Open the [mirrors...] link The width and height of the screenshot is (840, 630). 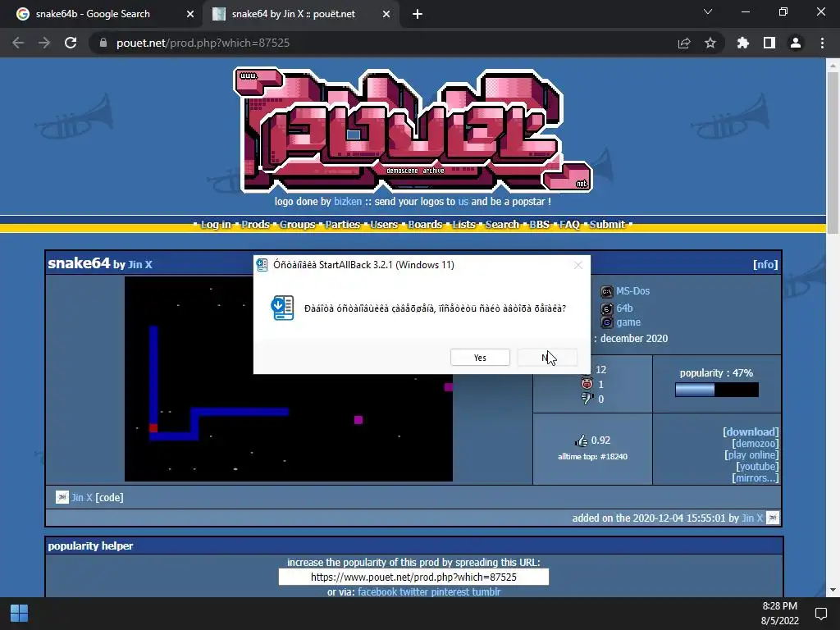pos(756,478)
